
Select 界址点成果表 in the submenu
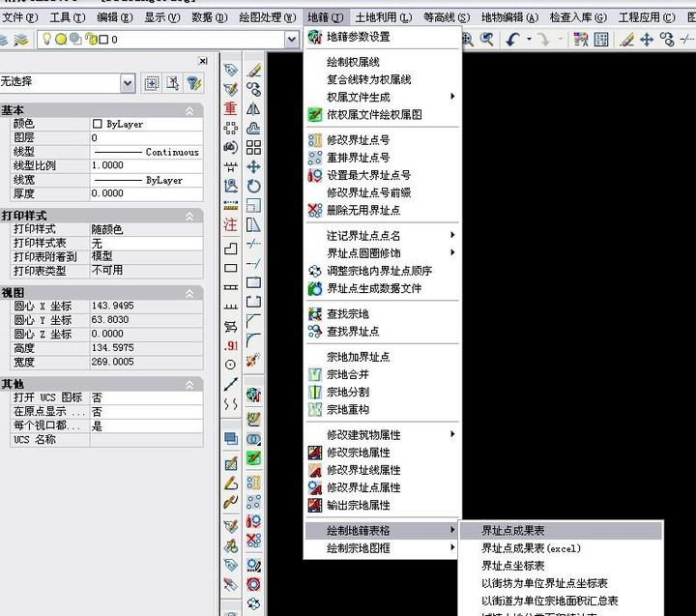pyautogui.click(x=561, y=531)
